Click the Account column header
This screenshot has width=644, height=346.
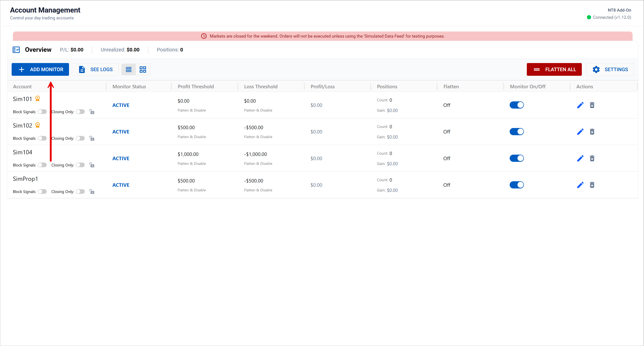[22, 86]
